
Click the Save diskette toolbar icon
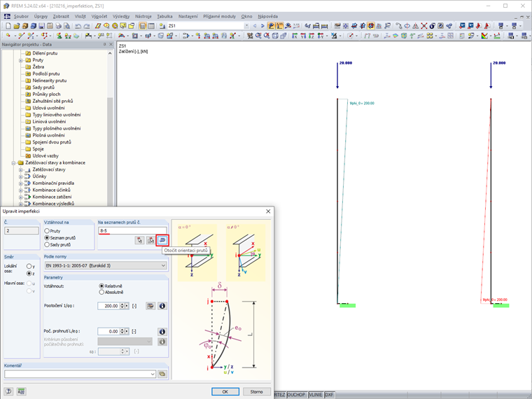[41, 26]
